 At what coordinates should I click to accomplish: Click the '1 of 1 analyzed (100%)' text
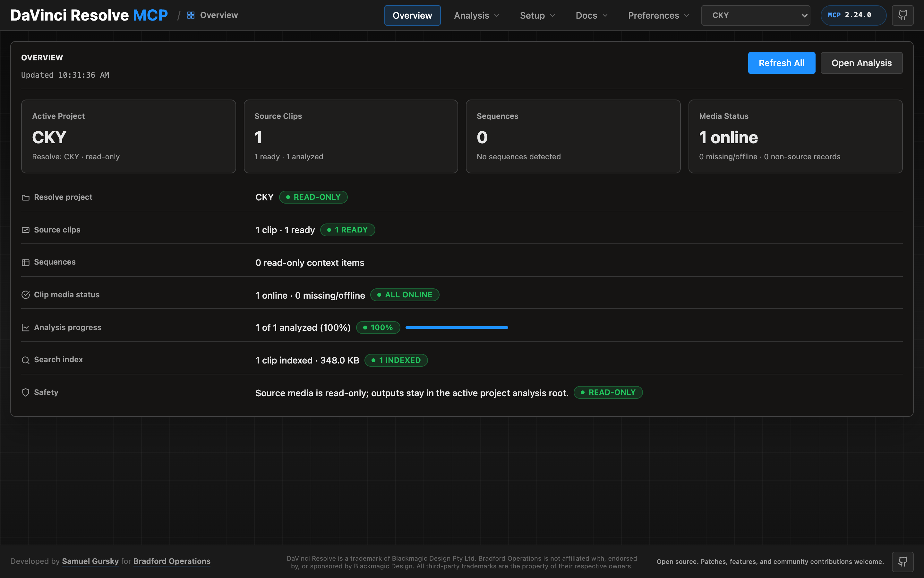point(303,328)
